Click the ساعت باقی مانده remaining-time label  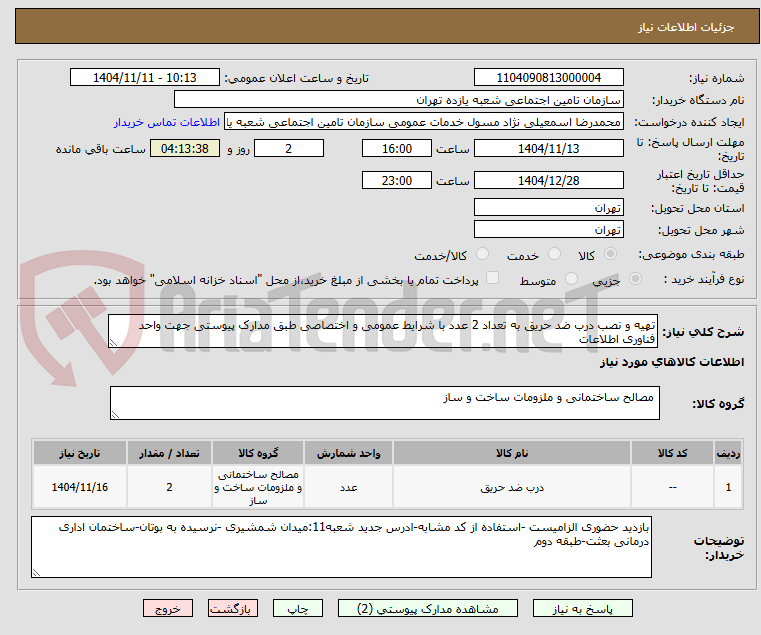pyautogui.click(x=100, y=149)
